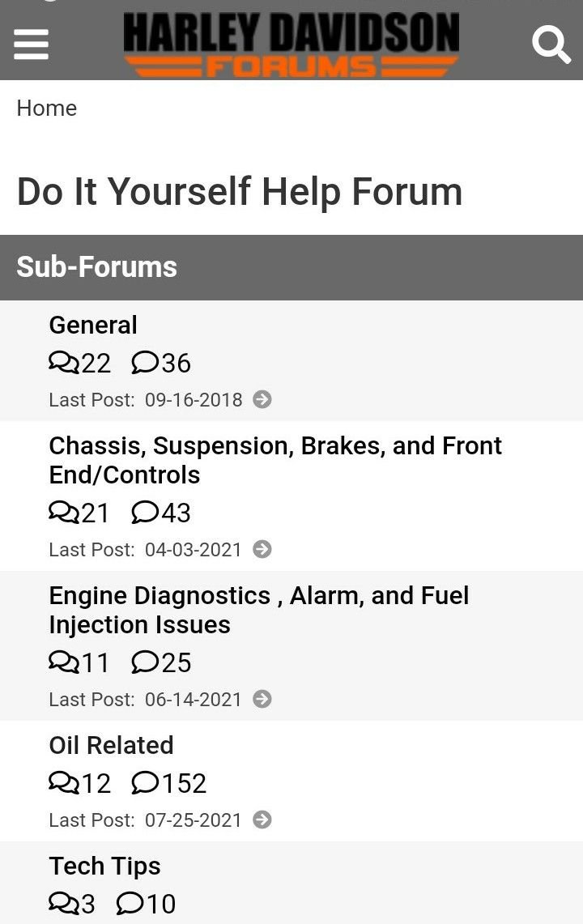Click threads count icon in General
583x924 pixels.
coord(64,363)
